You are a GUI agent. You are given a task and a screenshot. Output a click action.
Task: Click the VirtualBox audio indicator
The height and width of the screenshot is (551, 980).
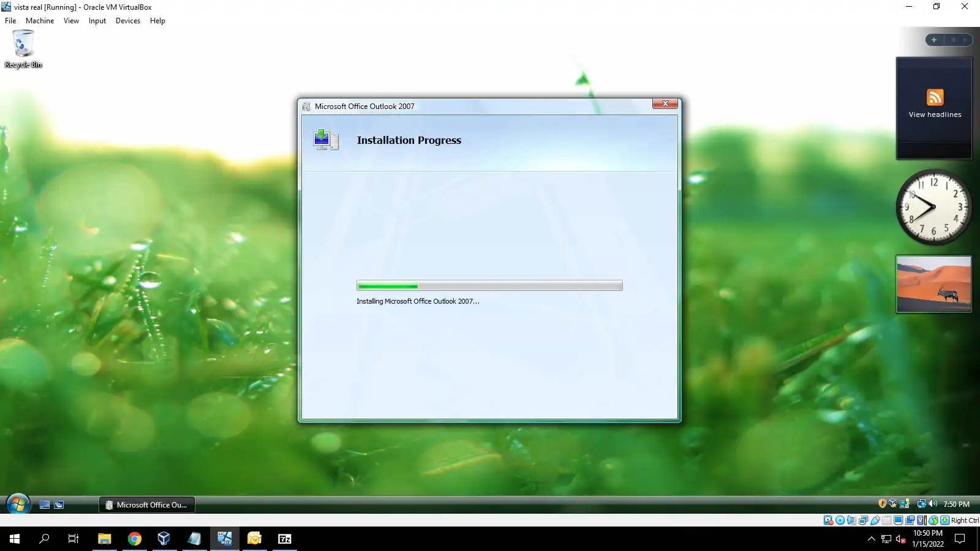click(x=852, y=520)
